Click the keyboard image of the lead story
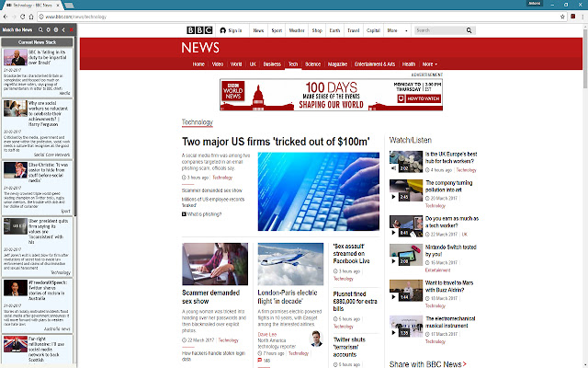 (319, 191)
